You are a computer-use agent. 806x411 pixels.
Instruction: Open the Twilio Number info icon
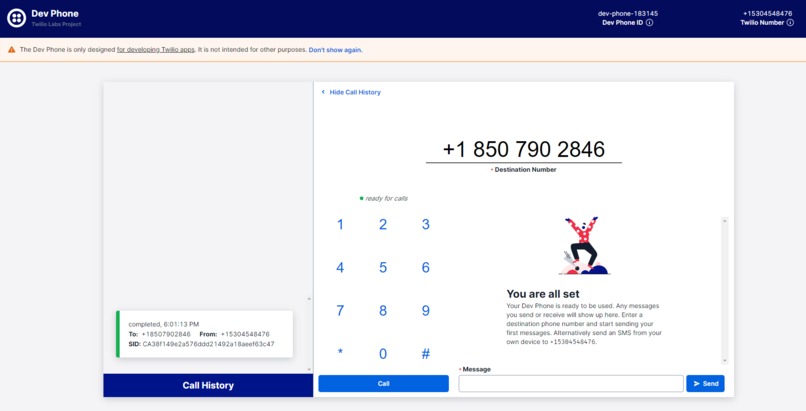point(791,23)
